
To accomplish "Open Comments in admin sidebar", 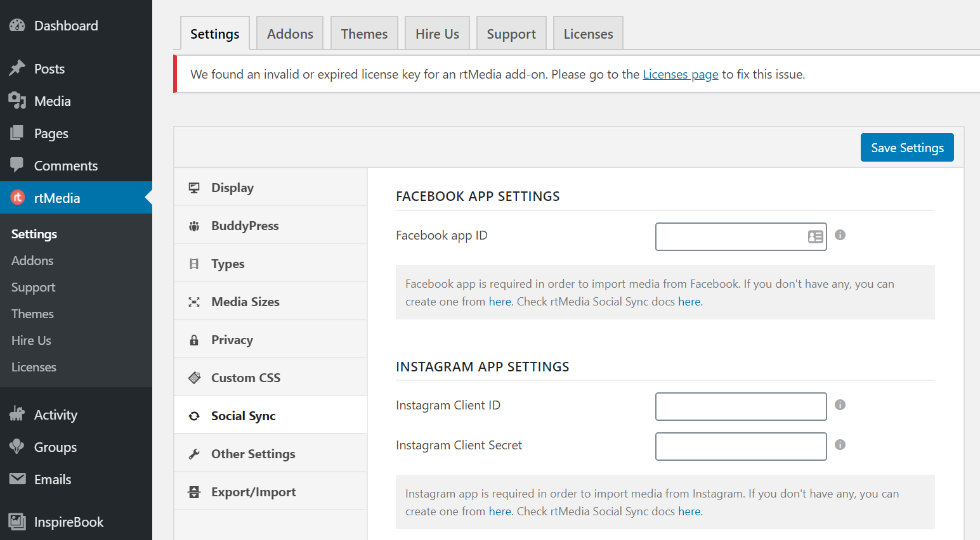I will tap(76, 165).
